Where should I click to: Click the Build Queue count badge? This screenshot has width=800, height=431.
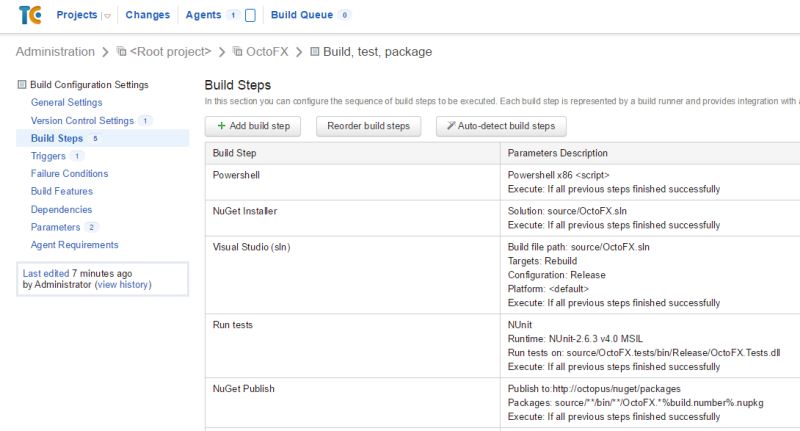(345, 15)
